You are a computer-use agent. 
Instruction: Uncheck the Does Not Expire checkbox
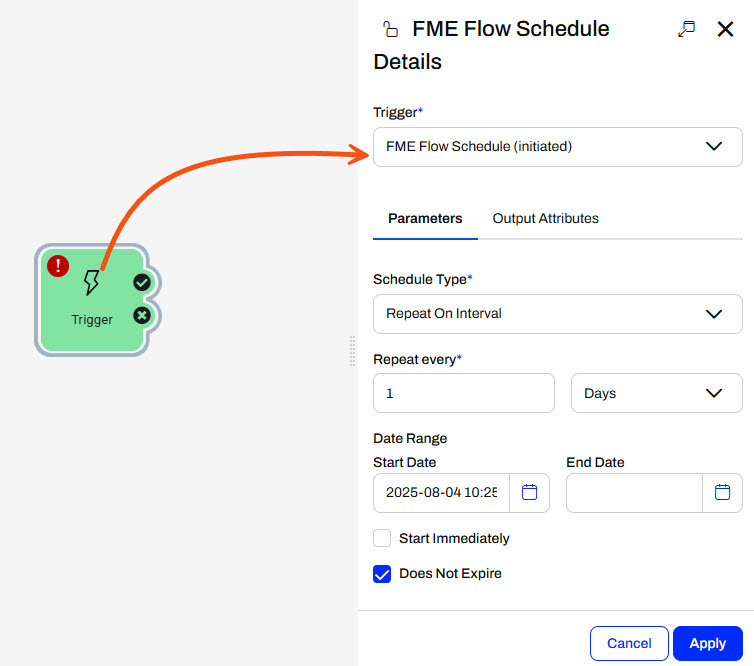(x=382, y=574)
